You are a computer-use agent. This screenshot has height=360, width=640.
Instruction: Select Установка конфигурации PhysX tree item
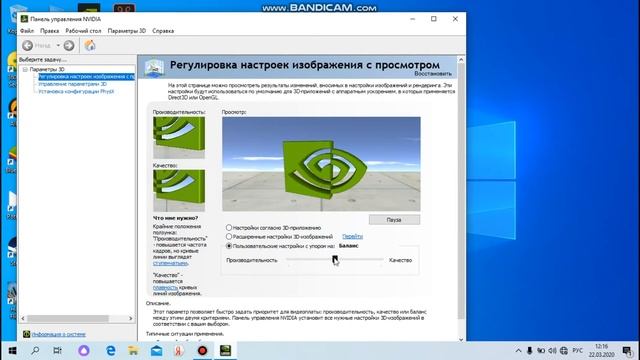point(76,91)
